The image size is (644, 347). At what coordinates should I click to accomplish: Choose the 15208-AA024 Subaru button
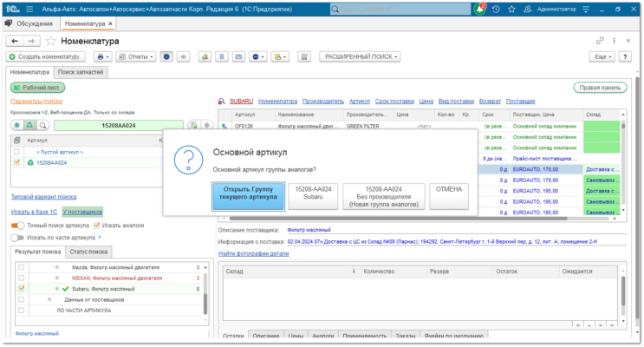pyautogui.click(x=313, y=197)
